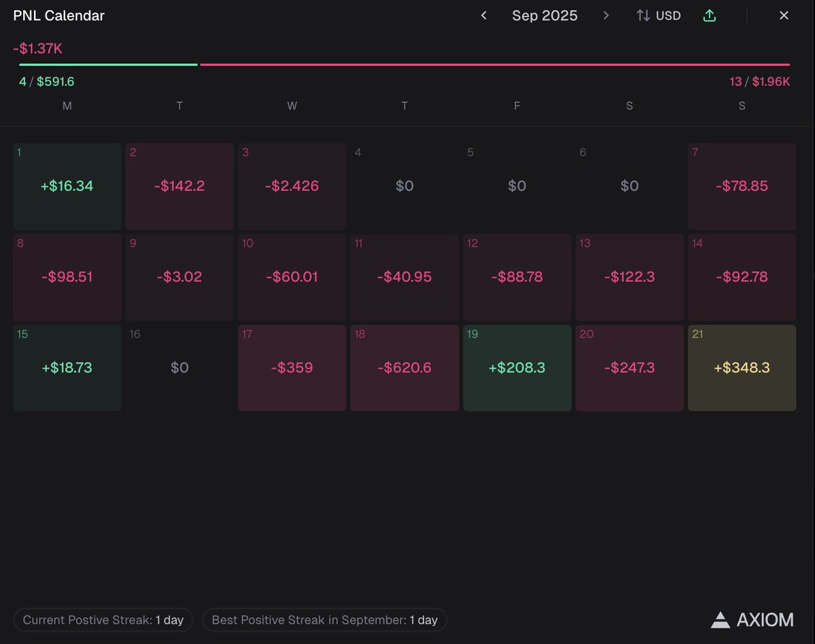
Task: Click the Friday 'F' column header
Action: pyautogui.click(x=517, y=106)
